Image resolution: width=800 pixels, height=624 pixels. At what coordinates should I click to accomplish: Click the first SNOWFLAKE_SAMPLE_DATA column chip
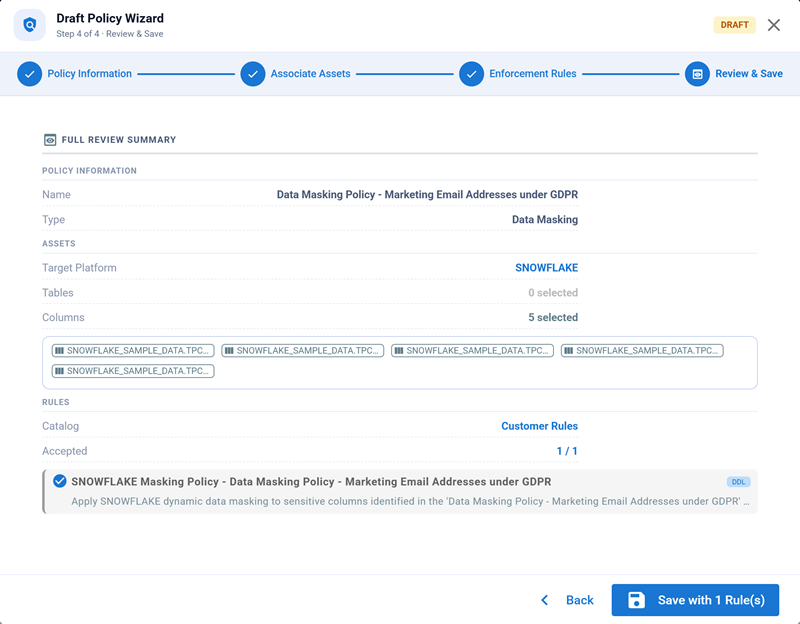[x=133, y=351]
